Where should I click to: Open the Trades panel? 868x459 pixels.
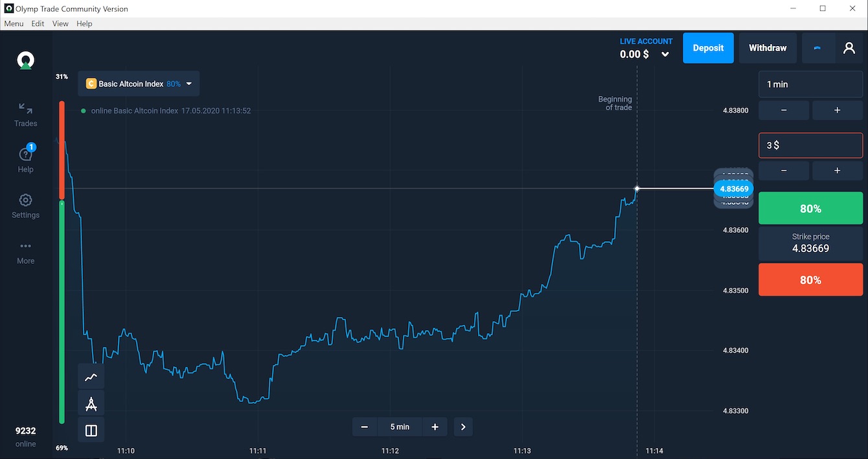26,114
